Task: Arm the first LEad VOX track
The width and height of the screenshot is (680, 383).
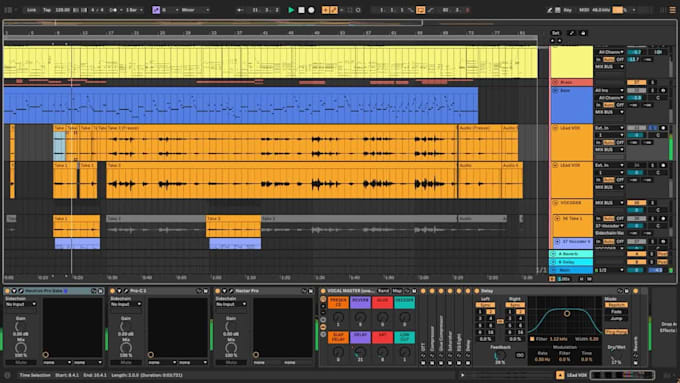Action: [663, 128]
